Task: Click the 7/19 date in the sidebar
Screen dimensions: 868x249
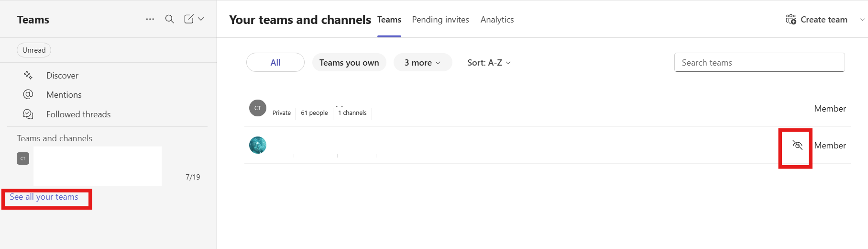Action: 193,177
